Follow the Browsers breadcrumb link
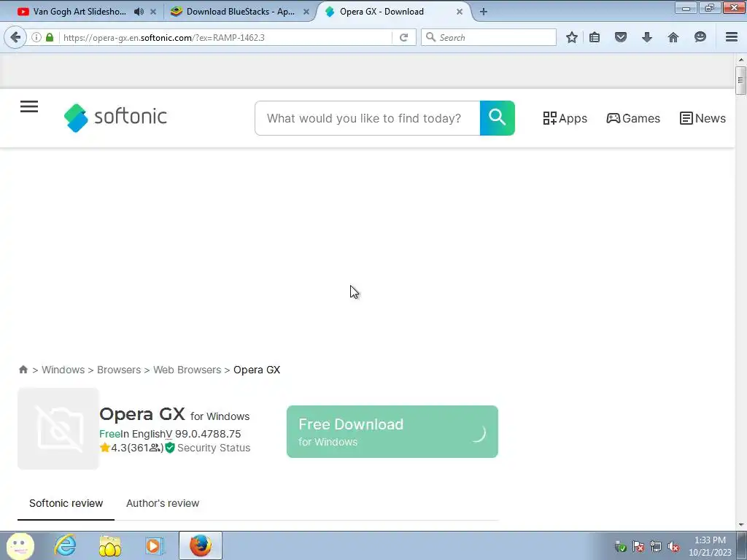Image resolution: width=747 pixels, height=560 pixels. [x=119, y=370]
